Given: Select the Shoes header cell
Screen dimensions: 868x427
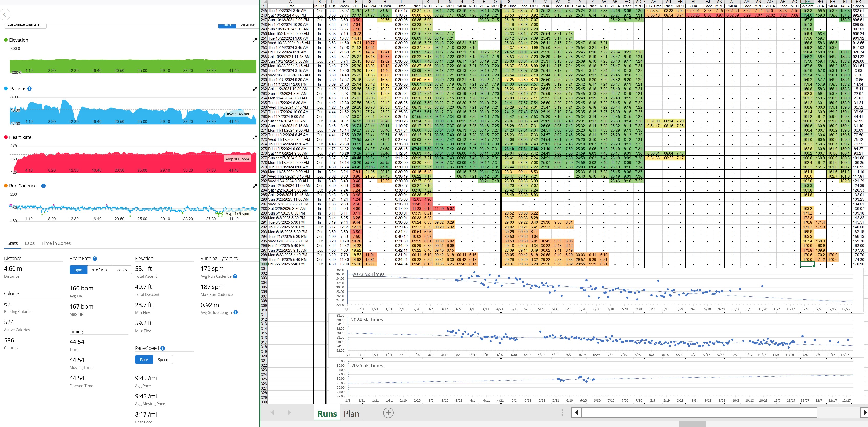Looking at the screenshot, I should click(x=858, y=6).
